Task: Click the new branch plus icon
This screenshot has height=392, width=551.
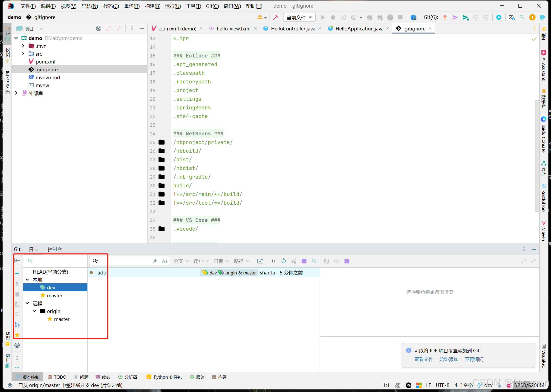Action: coord(17,274)
